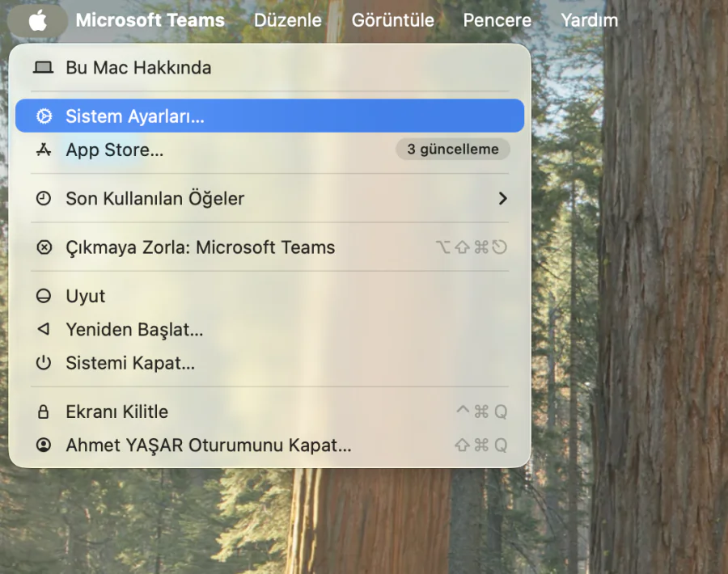Select Çıkmaya Zorla: Microsoft Teams
The image size is (728, 574).
[x=199, y=247]
